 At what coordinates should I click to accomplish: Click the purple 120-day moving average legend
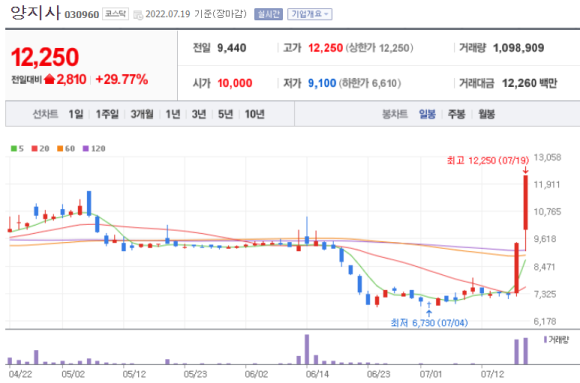coord(94,148)
